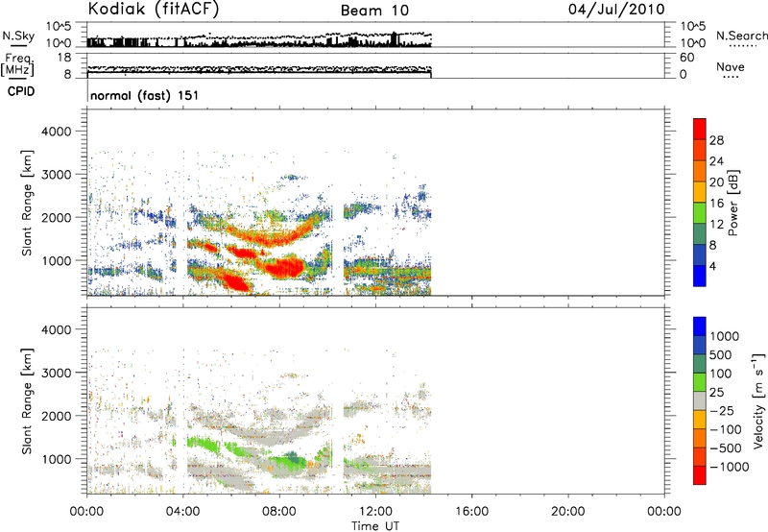Viewport: 768px width, 532px height.
Task: Click the '18' frequency axis tick
Action: click(x=64, y=58)
